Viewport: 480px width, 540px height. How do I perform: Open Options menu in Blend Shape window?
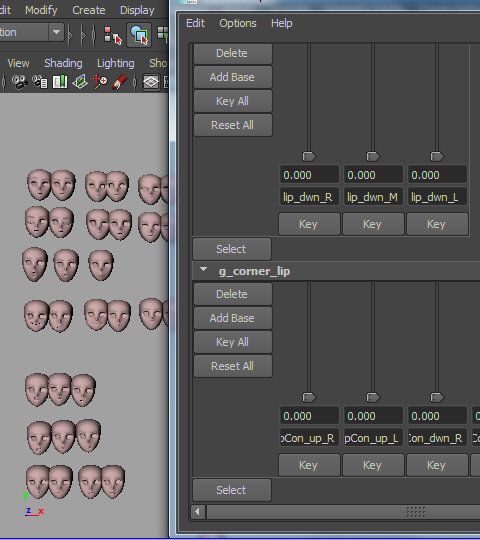point(238,23)
